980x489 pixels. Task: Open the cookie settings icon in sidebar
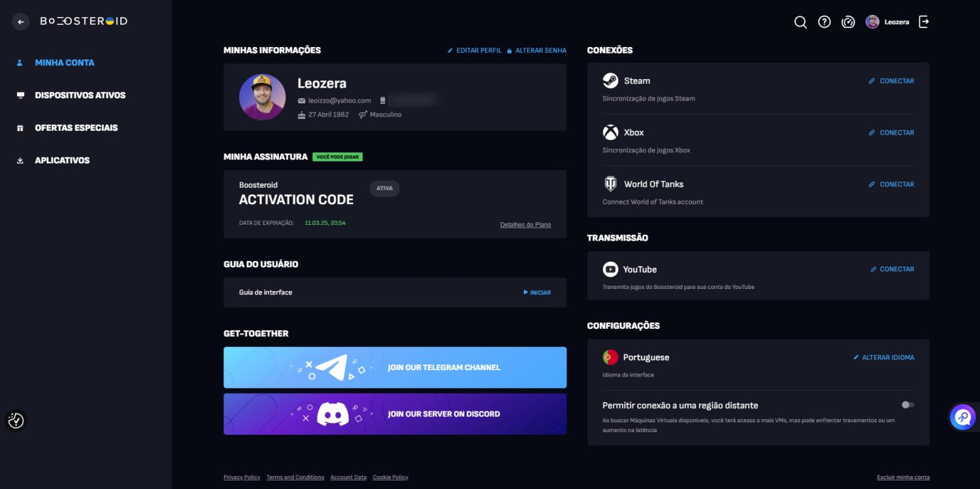point(16,420)
